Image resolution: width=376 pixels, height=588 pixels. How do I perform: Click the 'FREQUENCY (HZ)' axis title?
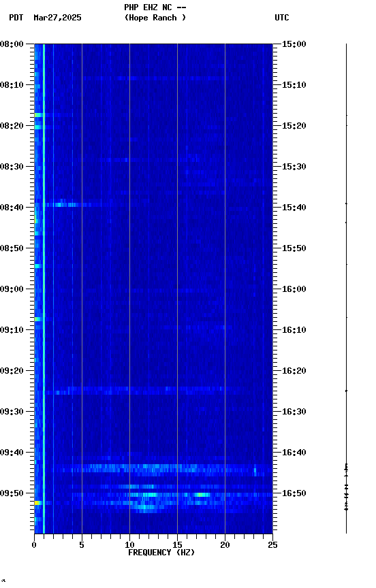click(161, 553)
